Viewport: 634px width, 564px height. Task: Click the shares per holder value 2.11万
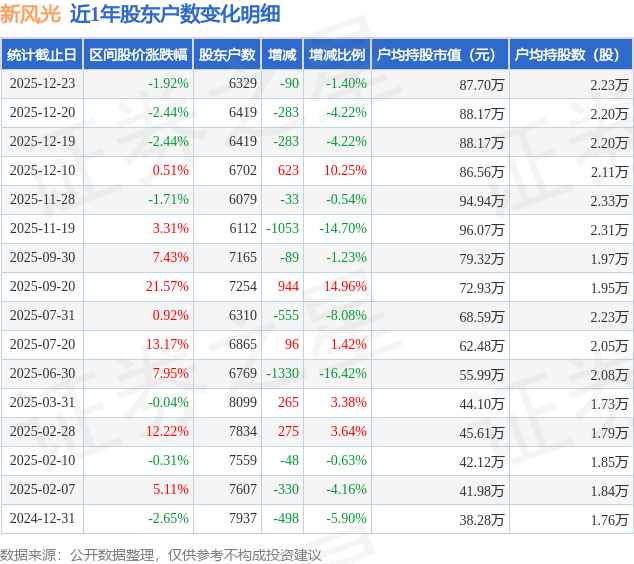click(x=609, y=172)
